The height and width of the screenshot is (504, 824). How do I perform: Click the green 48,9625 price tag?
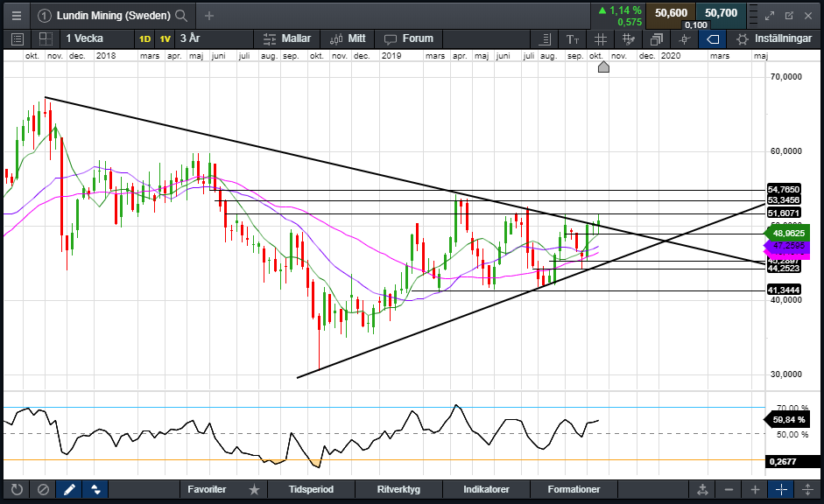tap(787, 233)
